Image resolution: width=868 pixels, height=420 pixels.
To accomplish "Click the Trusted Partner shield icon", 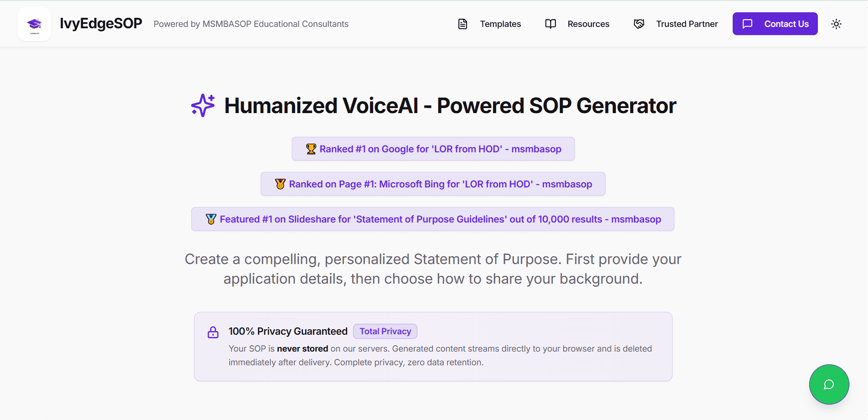I will coord(639,24).
